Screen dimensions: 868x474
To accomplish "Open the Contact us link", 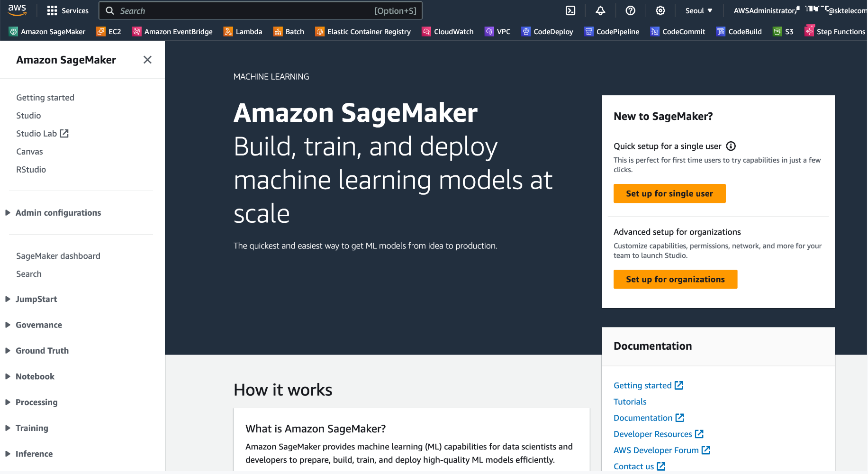I will [x=640, y=466].
